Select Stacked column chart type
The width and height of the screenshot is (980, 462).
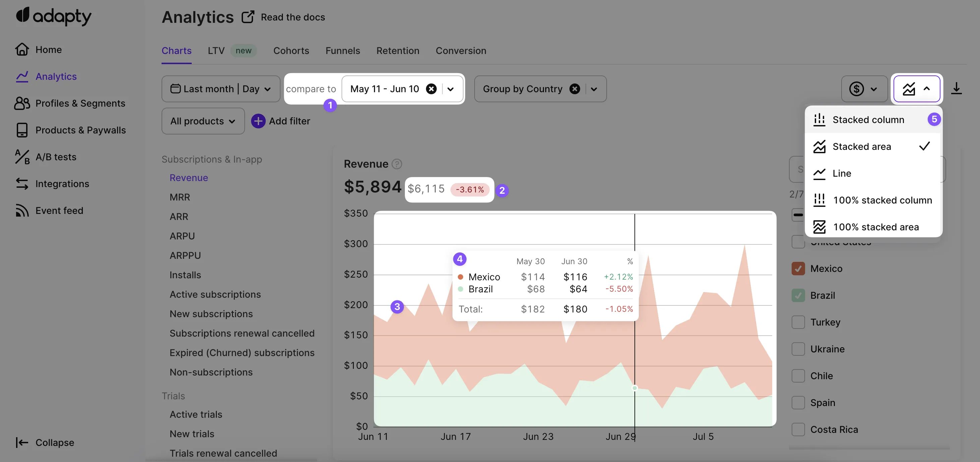pos(868,119)
